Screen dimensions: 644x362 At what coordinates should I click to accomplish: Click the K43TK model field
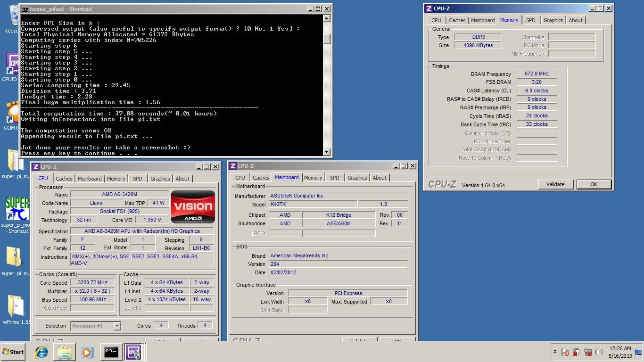tap(313, 204)
